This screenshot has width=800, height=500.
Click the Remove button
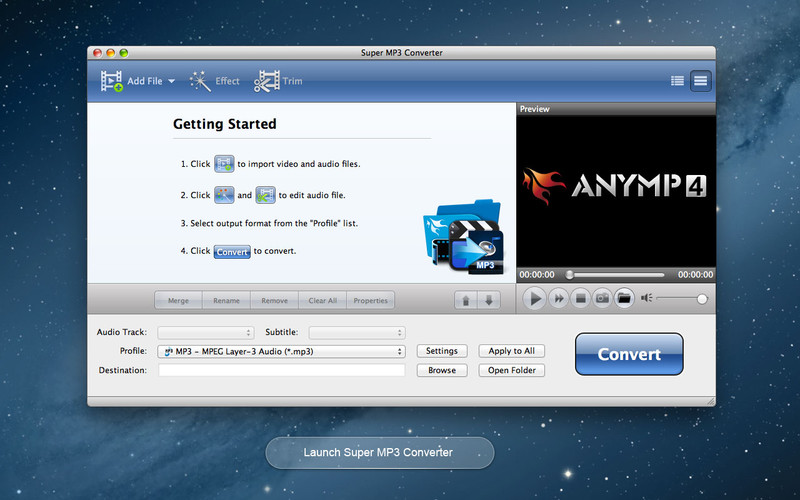pyautogui.click(x=274, y=301)
